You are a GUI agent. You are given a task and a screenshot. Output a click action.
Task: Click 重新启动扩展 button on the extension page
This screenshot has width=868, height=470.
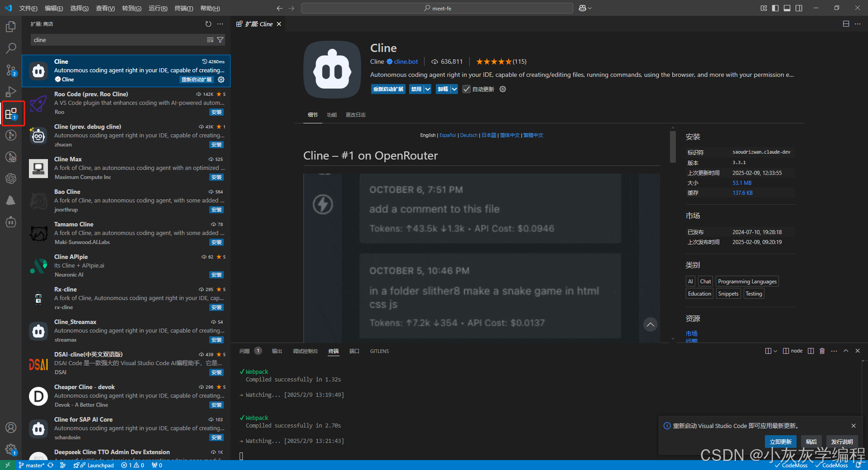pyautogui.click(x=388, y=89)
